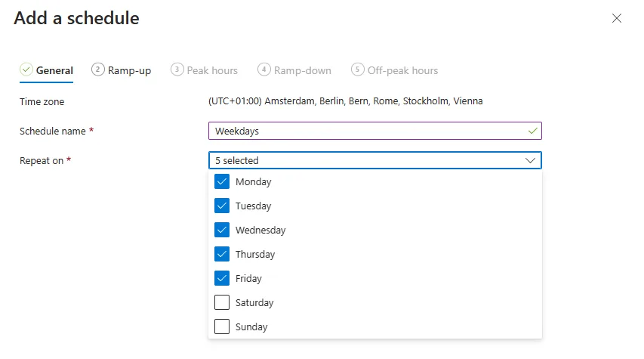Switch to the Ramp-up tab

[129, 70]
